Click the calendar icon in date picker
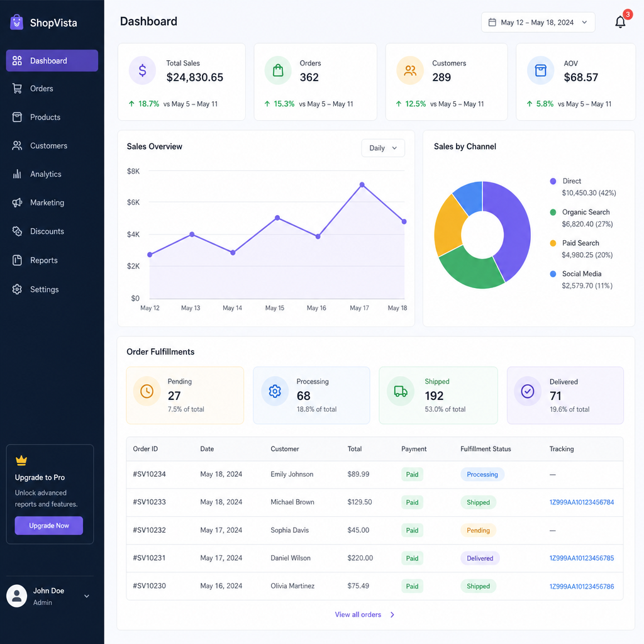Screen dimensions: 644x644 (492, 22)
